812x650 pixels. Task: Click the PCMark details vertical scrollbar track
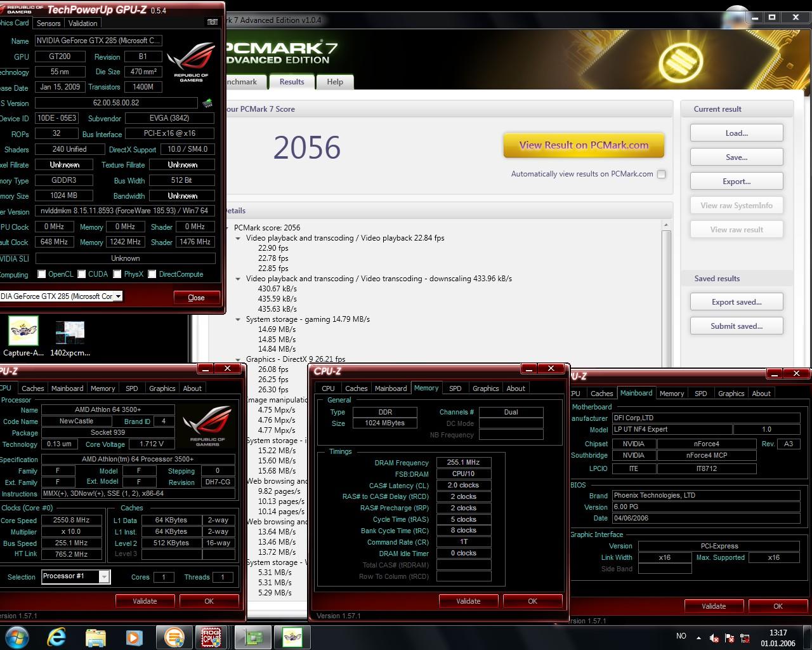click(x=666, y=298)
